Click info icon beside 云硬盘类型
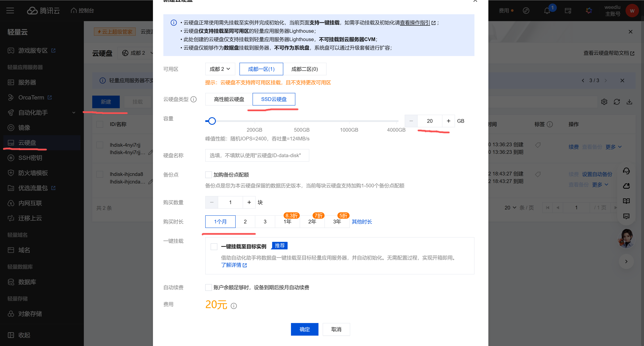The image size is (644, 346). [194, 99]
